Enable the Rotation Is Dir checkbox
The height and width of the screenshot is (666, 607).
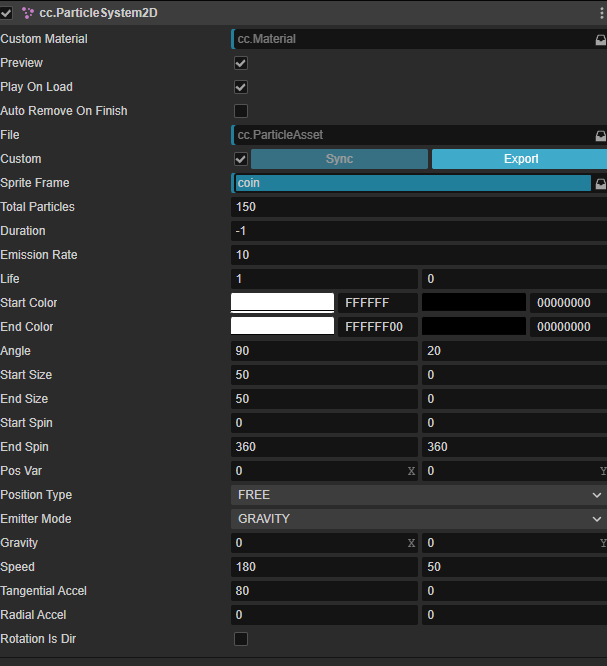click(x=240, y=639)
